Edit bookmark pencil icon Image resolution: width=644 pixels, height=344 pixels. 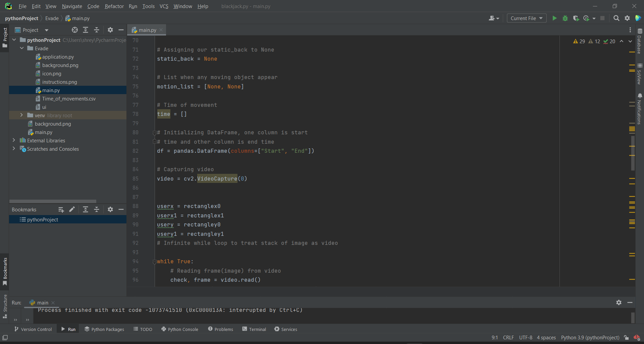pyautogui.click(x=72, y=210)
